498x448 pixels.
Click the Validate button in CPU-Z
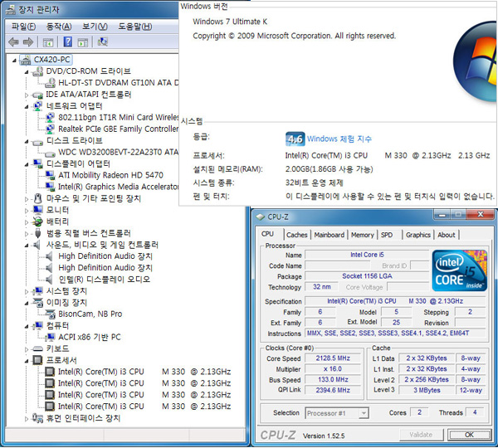click(421, 435)
